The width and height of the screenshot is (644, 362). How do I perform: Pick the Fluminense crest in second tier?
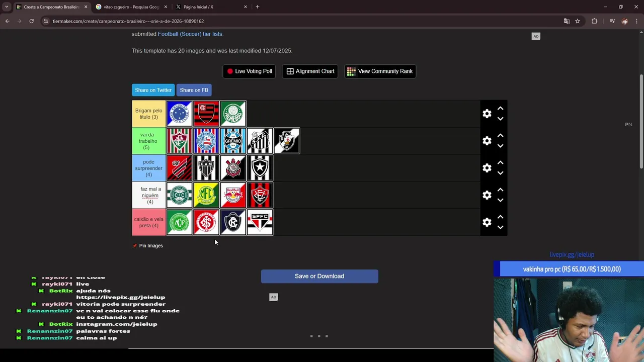(179, 141)
